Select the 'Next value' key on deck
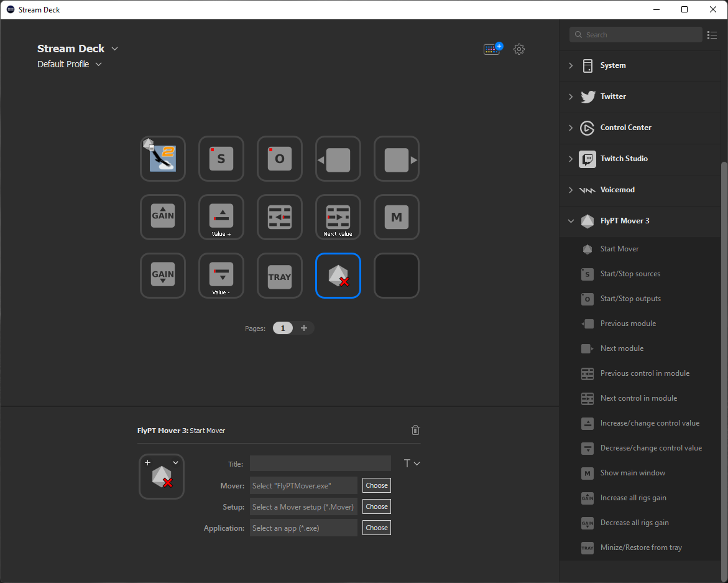The height and width of the screenshot is (583, 728). [338, 217]
